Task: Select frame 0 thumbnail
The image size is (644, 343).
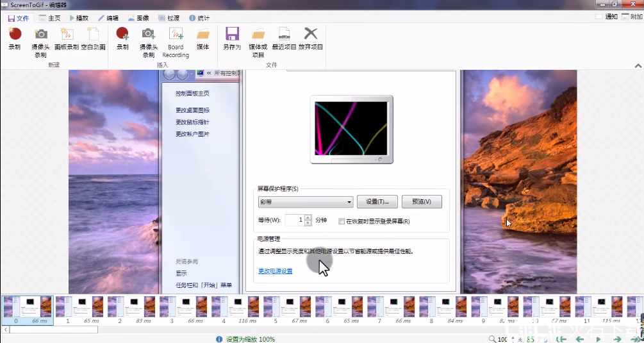Action: [27, 310]
